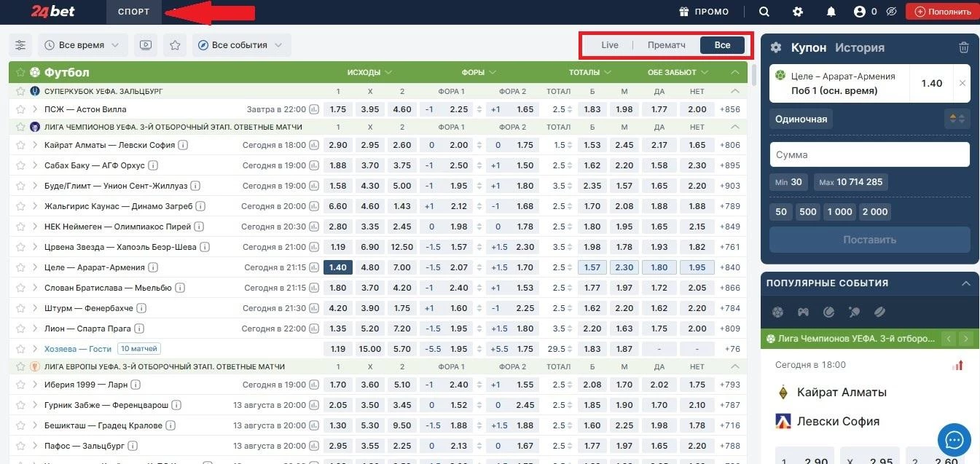The width and height of the screenshot is (980, 464).
Task: Open СПОРТ menu item
Action: 134,12
